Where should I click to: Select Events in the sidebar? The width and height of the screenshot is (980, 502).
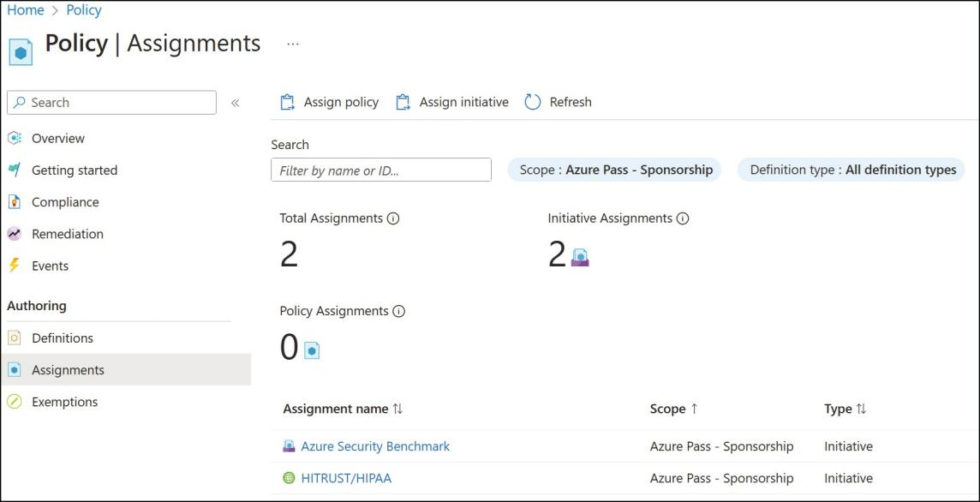tap(50, 266)
